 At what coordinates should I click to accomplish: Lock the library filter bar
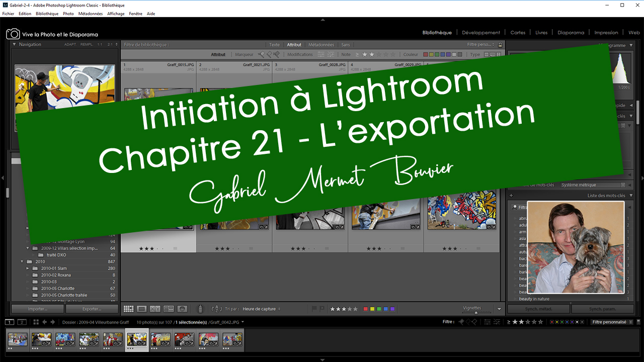(x=500, y=45)
